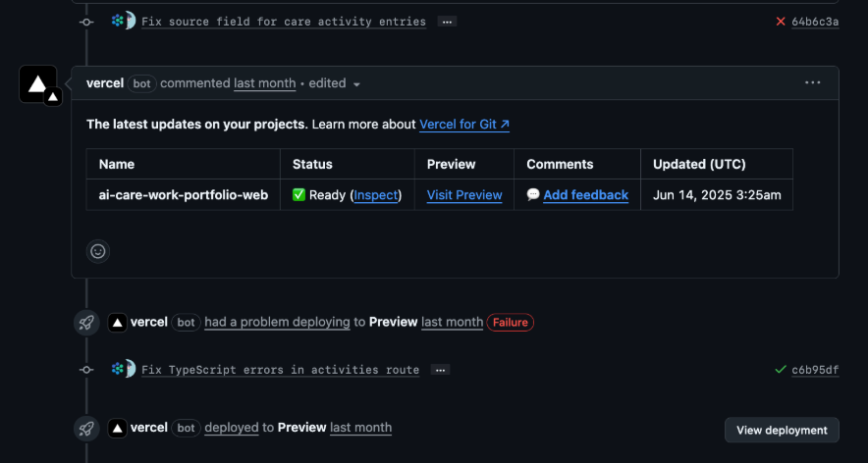This screenshot has width=868, height=463.
Task: Click rocket icon on failed deployment event
Action: [x=86, y=323]
